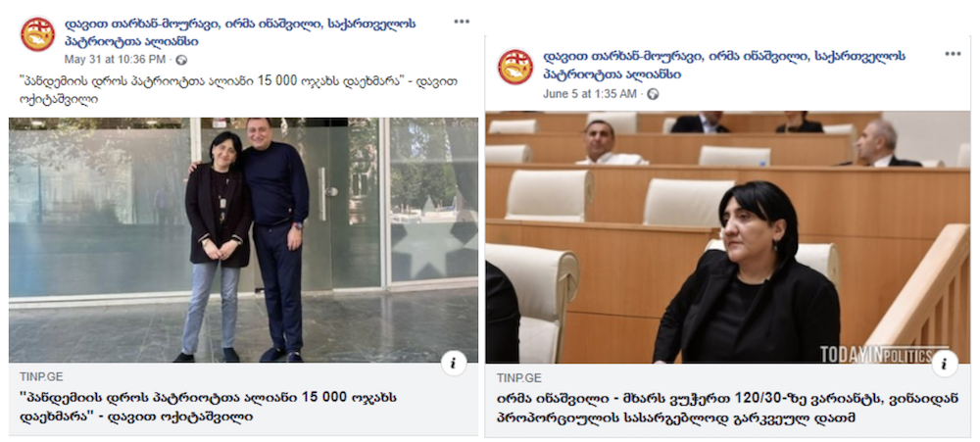This screenshot has width=980, height=442.
Task: Click the page profile logo on the May 31 post
Action: pos(37,34)
